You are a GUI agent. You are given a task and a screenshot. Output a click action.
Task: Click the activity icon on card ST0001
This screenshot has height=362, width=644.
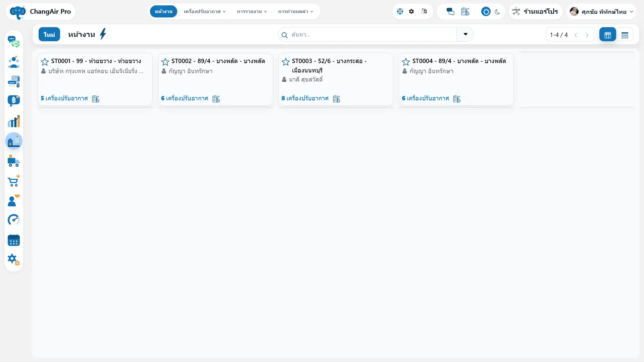pos(96,99)
